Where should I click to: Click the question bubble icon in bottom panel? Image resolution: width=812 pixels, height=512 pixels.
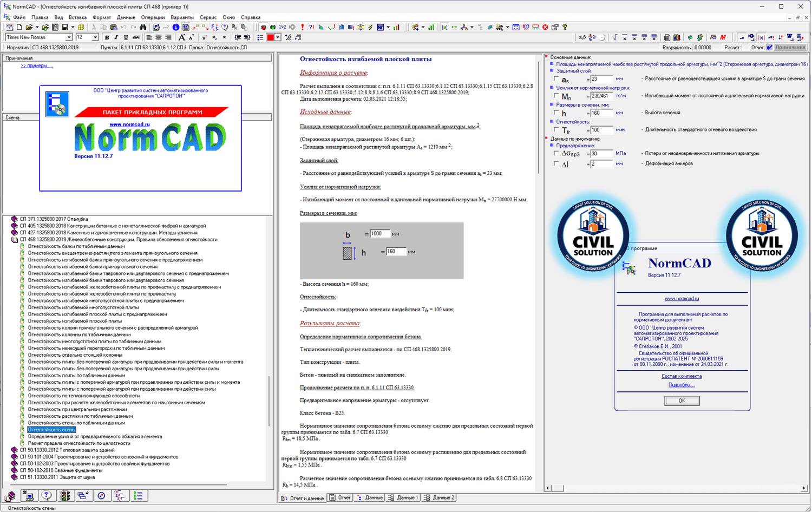[47, 496]
